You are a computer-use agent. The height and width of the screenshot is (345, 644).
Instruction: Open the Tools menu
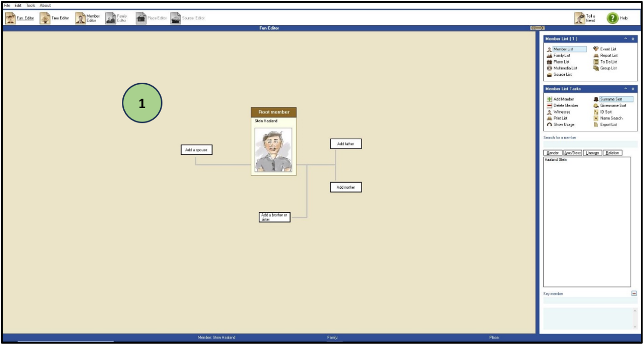point(30,5)
